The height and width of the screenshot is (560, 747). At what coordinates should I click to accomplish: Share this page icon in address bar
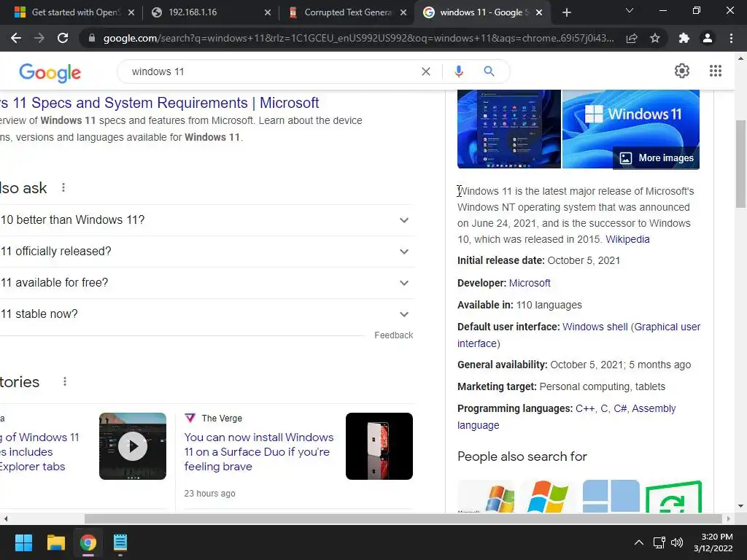pyautogui.click(x=632, y=38)
